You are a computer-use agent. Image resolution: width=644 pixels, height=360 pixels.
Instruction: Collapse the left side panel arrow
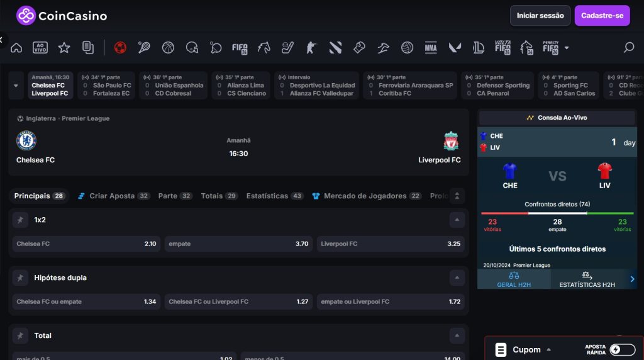pos(2,40)
